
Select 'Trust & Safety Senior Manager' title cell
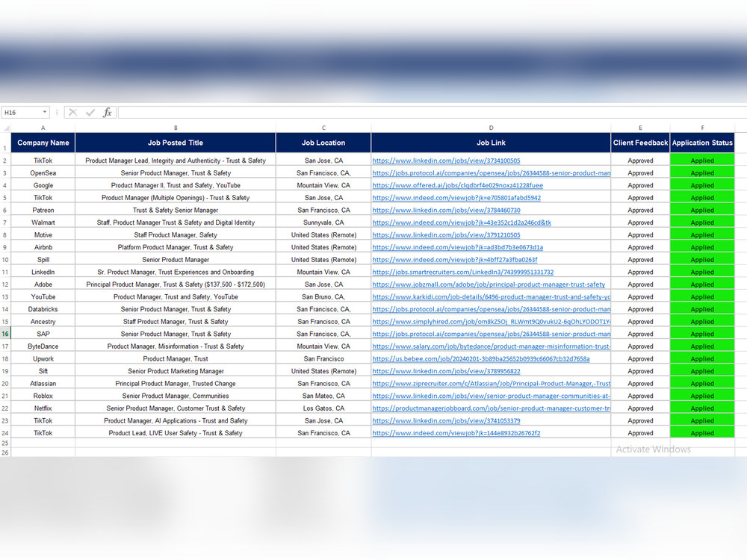pos(176,211)
